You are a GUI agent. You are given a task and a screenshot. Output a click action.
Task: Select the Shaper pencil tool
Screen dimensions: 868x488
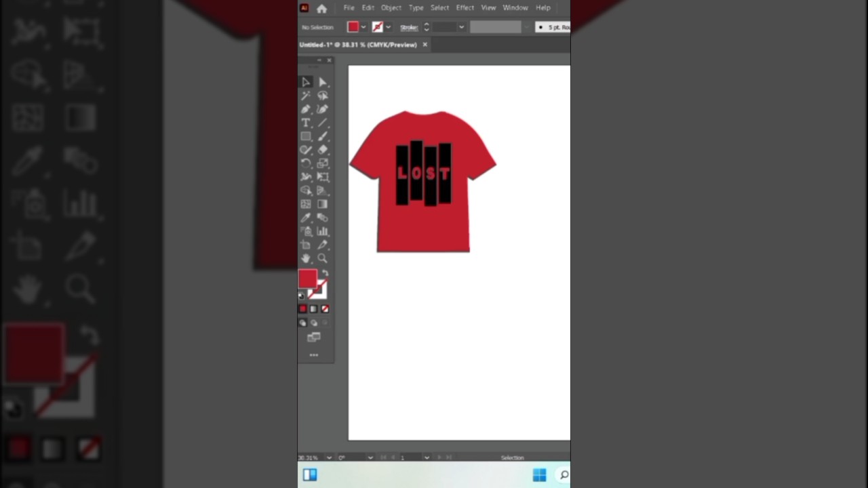click(306, 150)
